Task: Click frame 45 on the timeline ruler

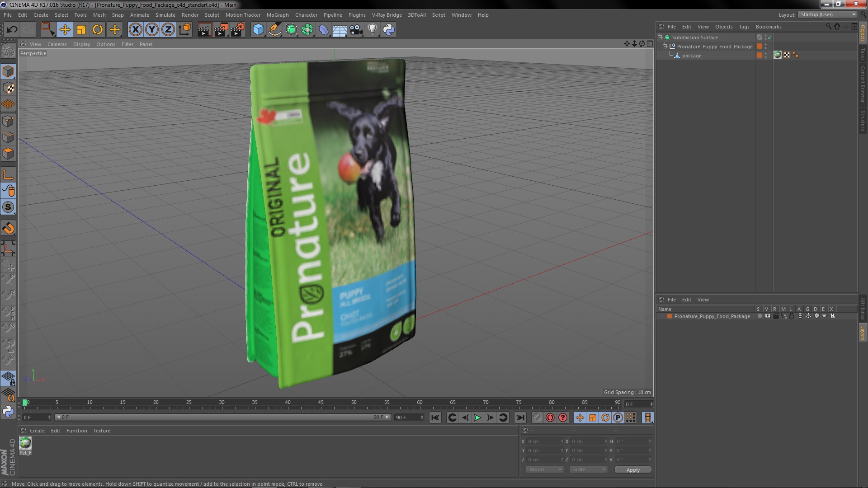Action: 321,403
